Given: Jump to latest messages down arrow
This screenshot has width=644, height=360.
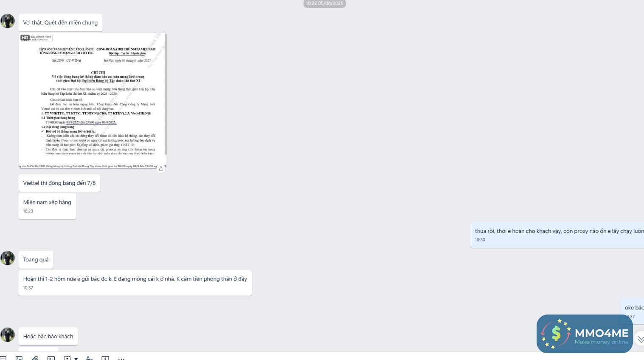Looking at the screenshot, I should pyautogui.click(x=640, y=339).
